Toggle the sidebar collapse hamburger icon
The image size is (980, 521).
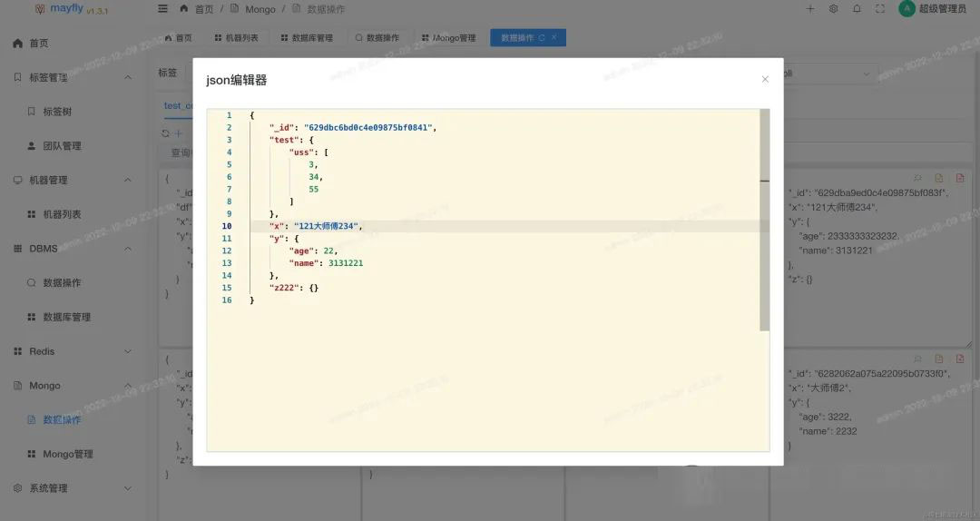tap(162, 9)
